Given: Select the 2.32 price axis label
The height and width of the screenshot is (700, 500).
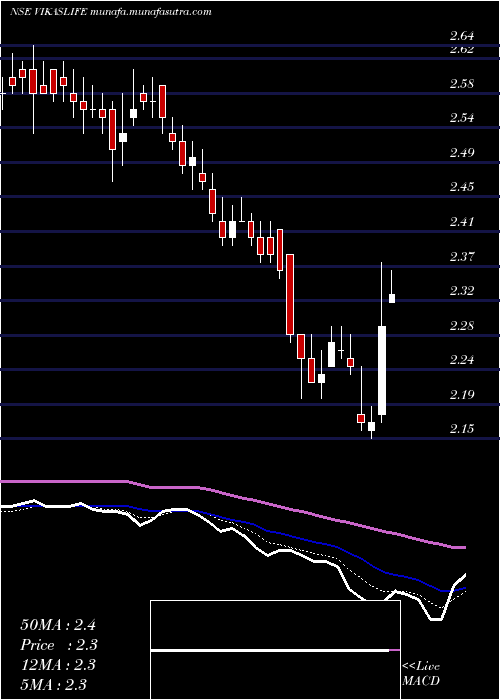Looking at the screenshot, I should [x=462, y=291].
